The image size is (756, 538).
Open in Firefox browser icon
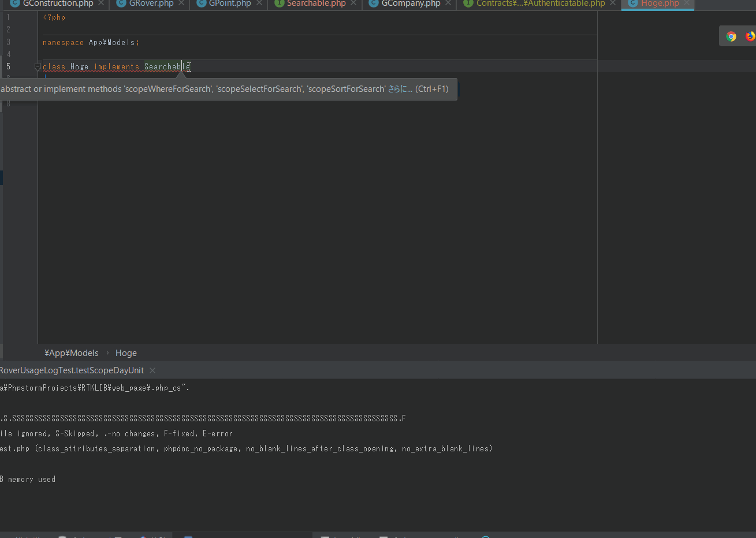point(750,36)
